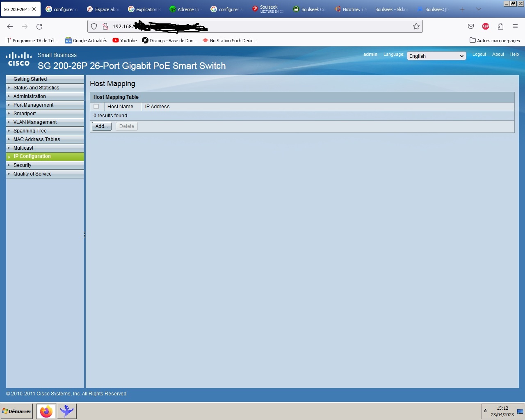
Task: Click the blue bird taskbar application
Action: [66, 411]
